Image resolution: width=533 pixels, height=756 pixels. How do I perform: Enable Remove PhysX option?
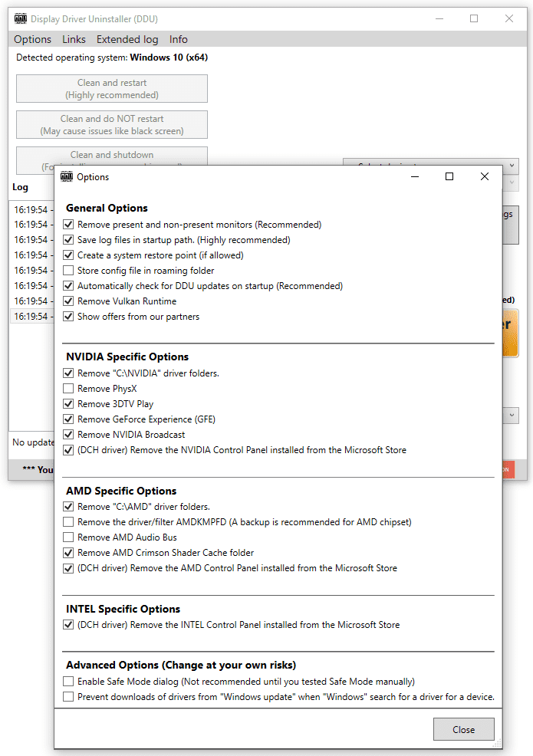68,389
